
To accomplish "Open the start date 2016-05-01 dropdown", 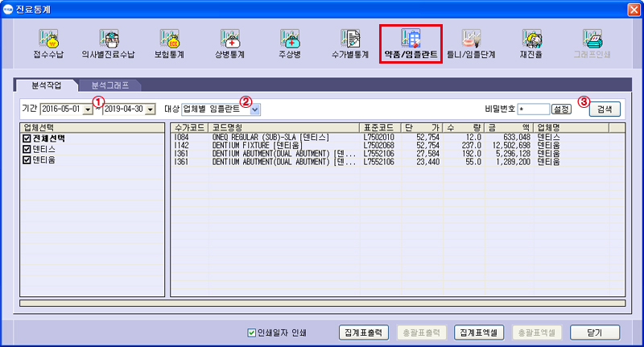I will click(88, 109).
